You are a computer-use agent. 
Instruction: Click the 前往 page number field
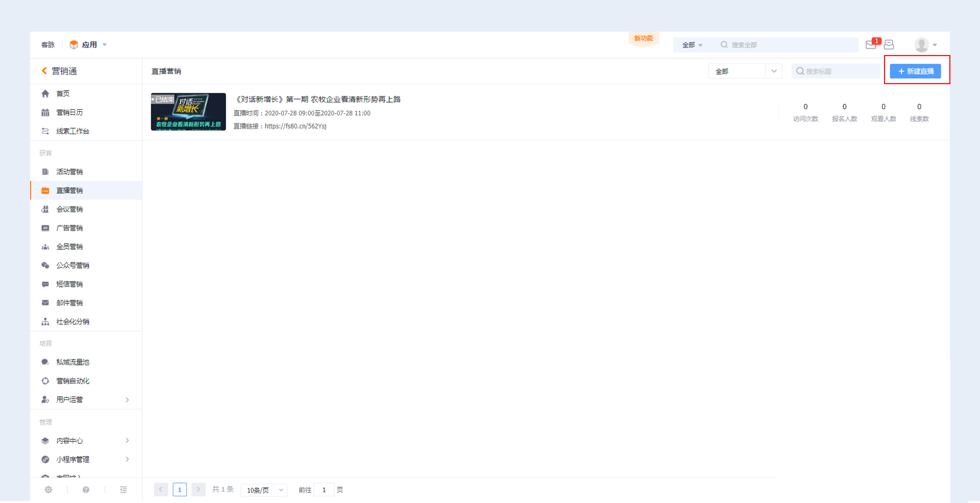point(324,490)
